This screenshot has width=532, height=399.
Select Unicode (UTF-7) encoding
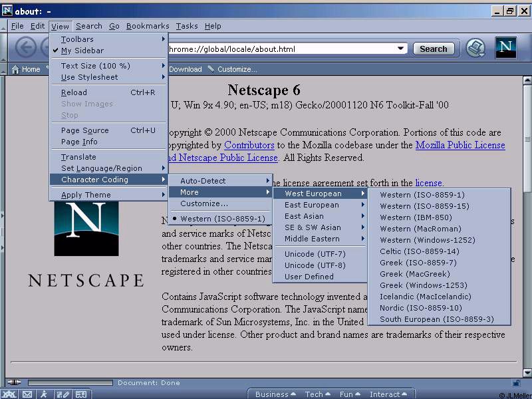coord(320,254)
